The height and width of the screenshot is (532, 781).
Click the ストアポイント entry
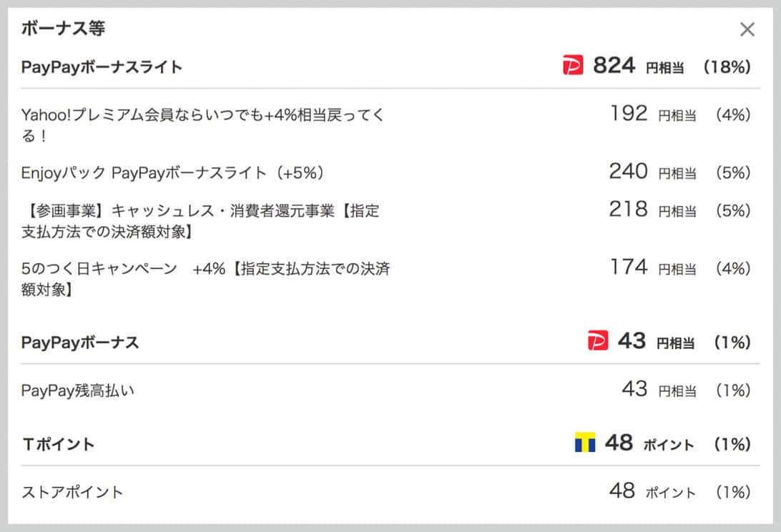(x=72, y=492)
